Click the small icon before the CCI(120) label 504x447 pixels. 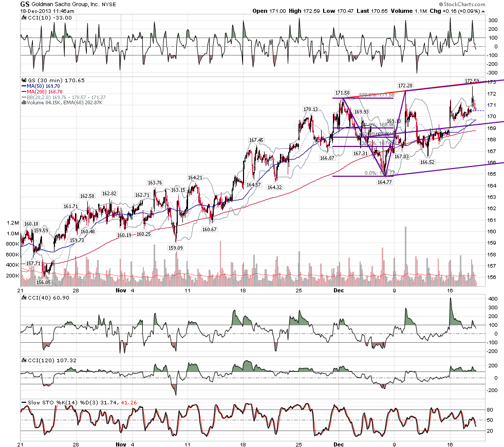tap(24, 361)
